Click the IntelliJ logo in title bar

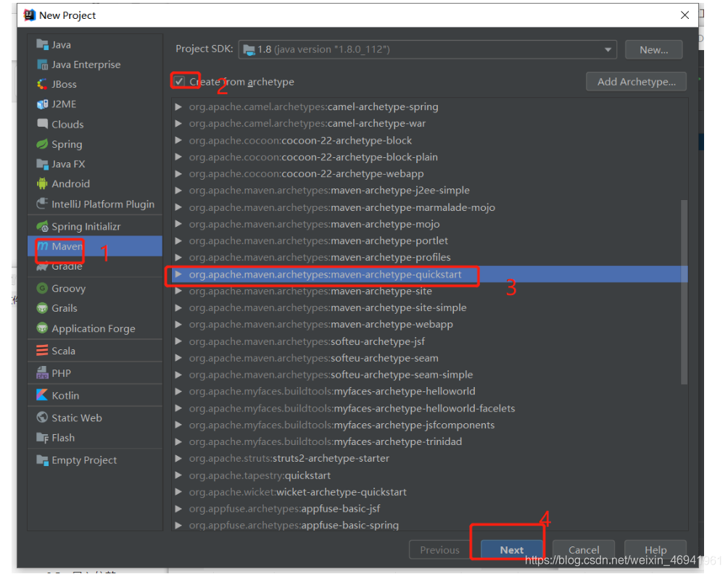pos(30,14)
